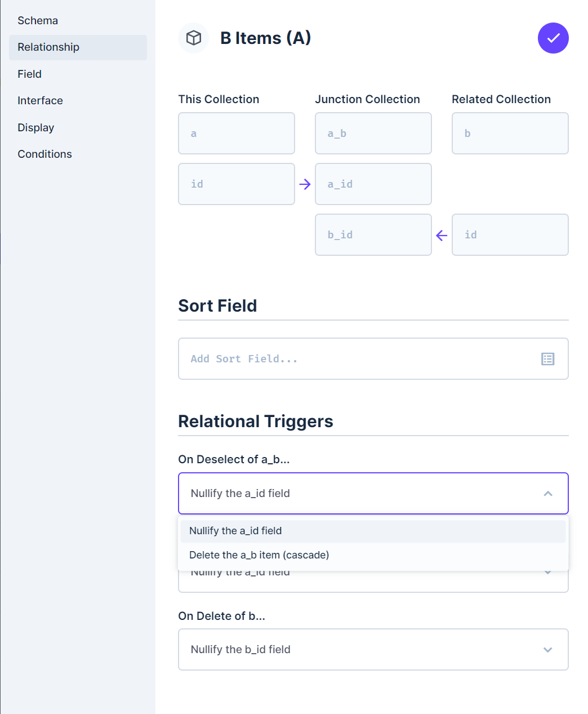Viewport: 588px width, 714px height.
Task: Open the On Delete of b dropdown
Action: tap(373, 650)
